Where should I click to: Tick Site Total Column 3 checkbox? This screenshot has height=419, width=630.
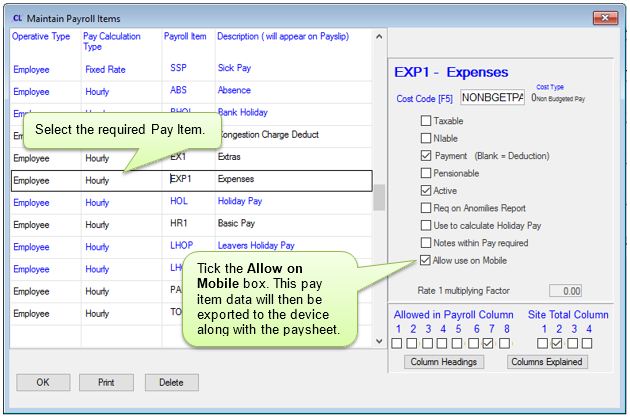[x=573, y=343]
